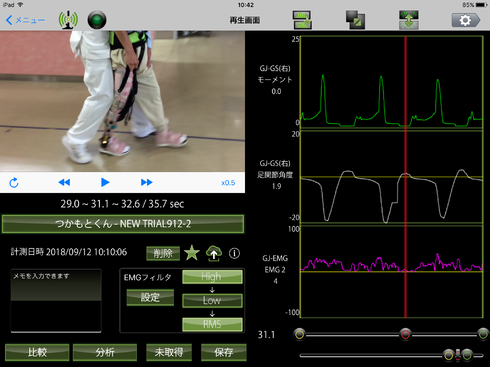Screen dimensions: 490x367
Task: Click the 10:42 clock in status bar
Action: 246,5
